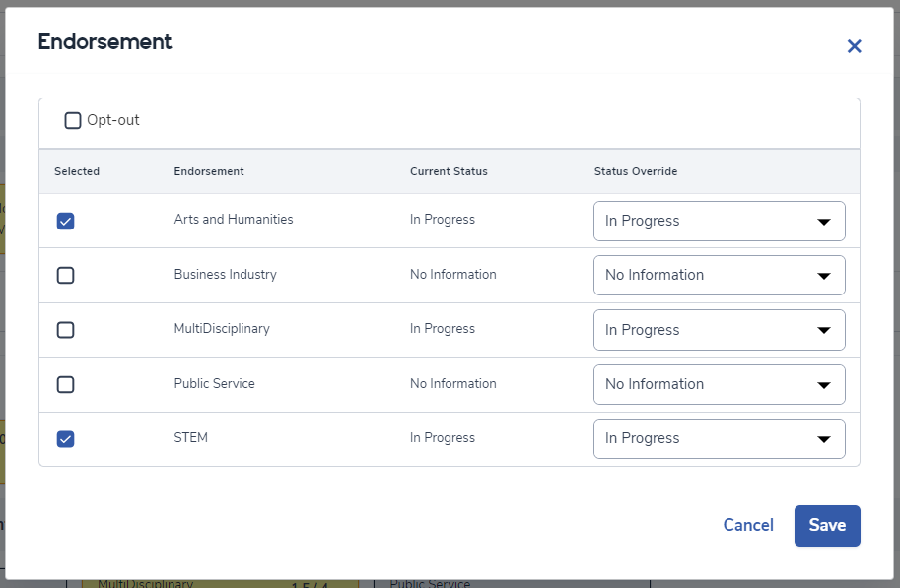The width and height of the screenshot is (900, 588).
Task: Open the STEM status override dropdown
Action: click(x=719, y=438)
